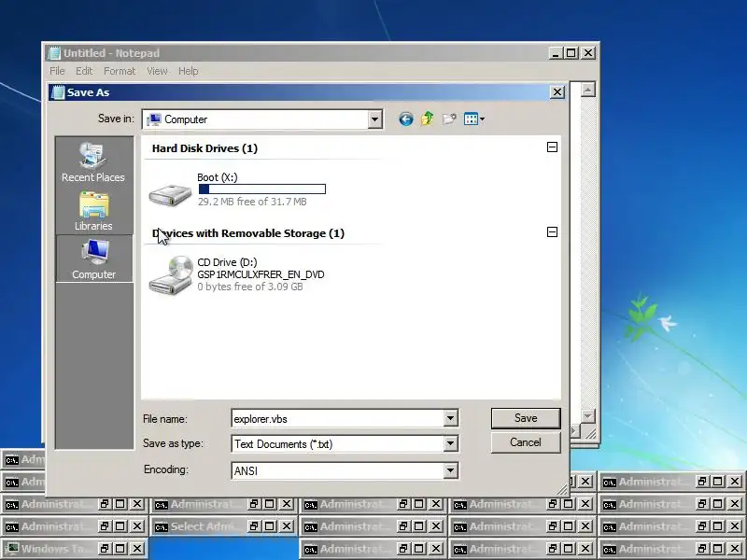Close the Save As dialog
The image size is (747, 560).
pyautogui.click(x=557, y=91)
